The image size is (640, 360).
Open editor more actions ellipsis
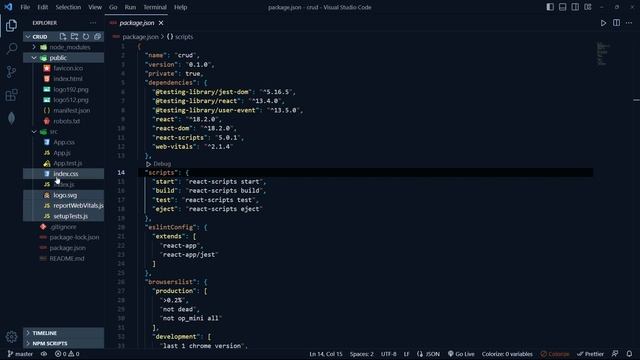(x=629, y=23)
